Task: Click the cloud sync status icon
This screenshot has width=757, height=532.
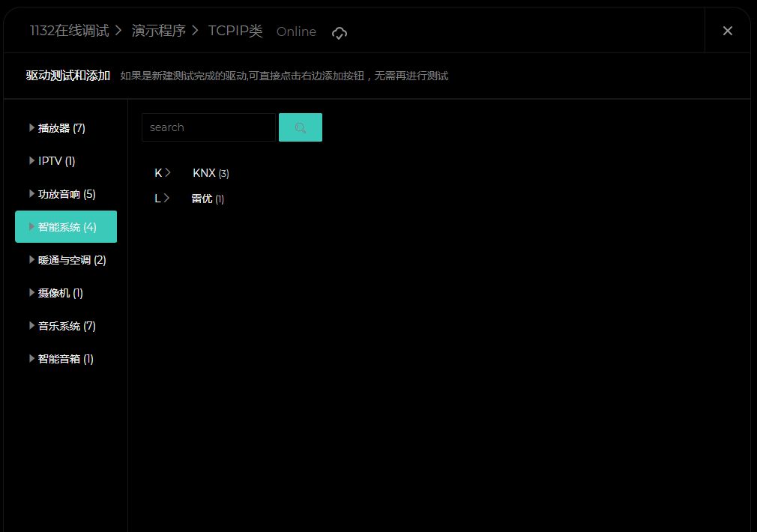Action: [x=340, y=33]
